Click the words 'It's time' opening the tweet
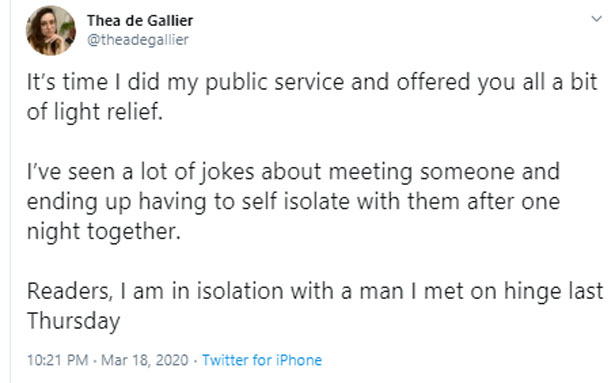The height and width of the screenshot is (383, 615). click(67, 82)
